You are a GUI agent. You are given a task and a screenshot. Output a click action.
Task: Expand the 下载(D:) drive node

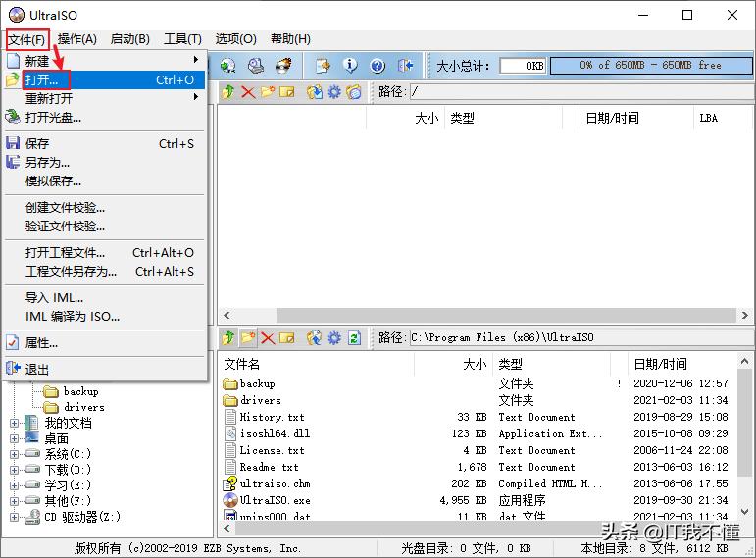pyautogui.click(x=14, y=470)
